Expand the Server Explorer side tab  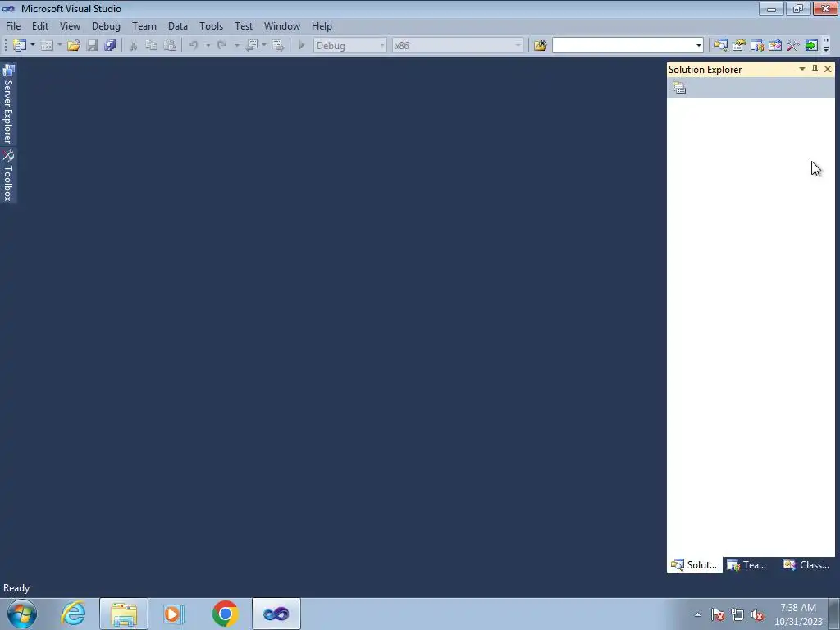[x=8, y=104]
